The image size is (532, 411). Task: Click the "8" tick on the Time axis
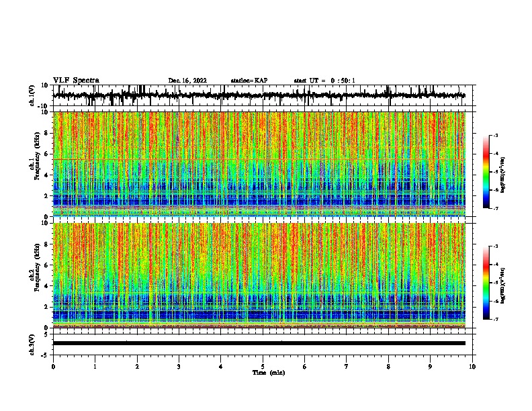388,367
